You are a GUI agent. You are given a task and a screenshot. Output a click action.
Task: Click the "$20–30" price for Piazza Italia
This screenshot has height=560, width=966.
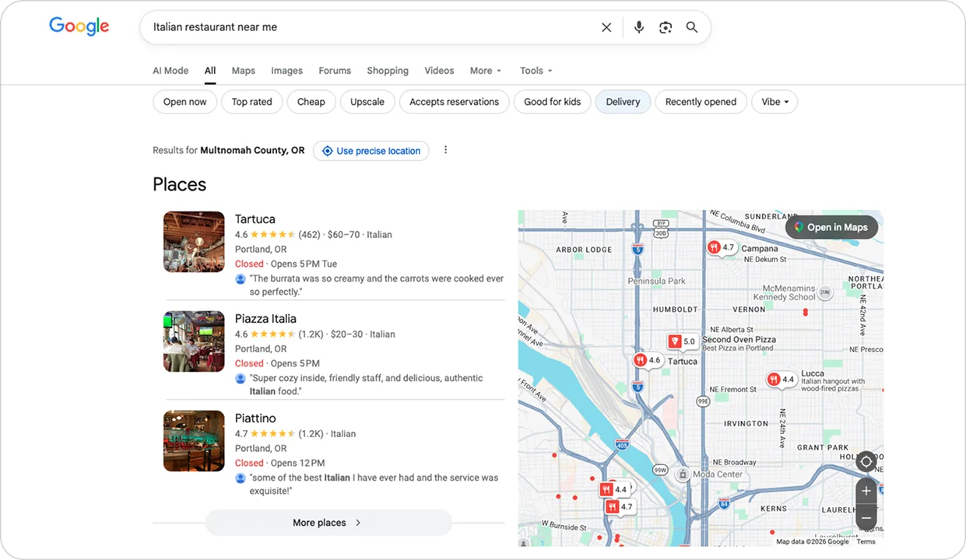pos(346,334)
